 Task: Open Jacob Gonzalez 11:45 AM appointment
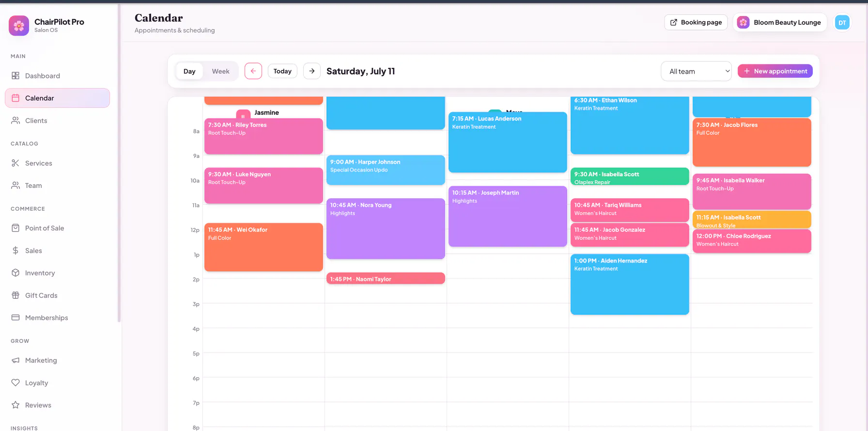[x=630, y=235]
